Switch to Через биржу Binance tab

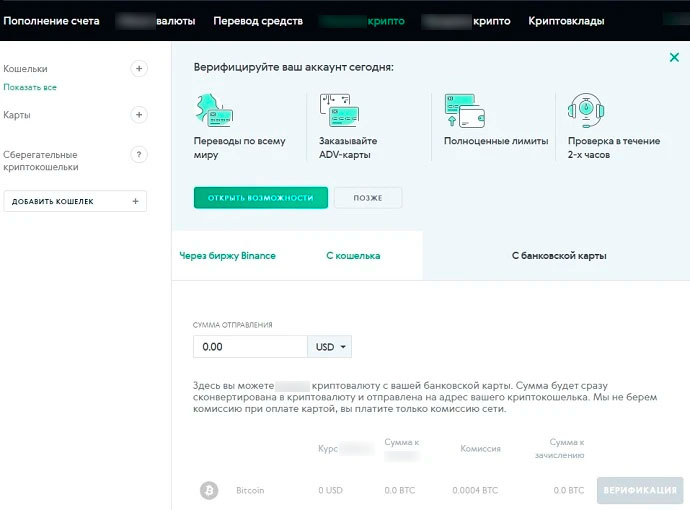(x=227, y=256)
